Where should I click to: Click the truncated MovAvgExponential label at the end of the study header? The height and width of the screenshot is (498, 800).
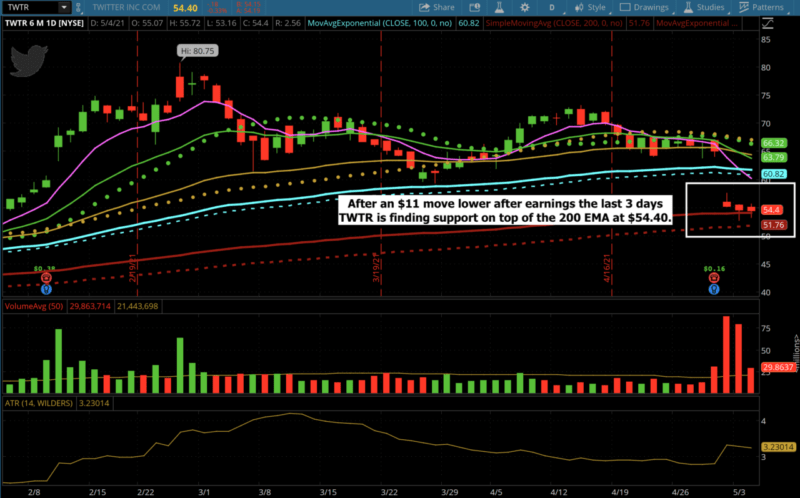(696, 23)
